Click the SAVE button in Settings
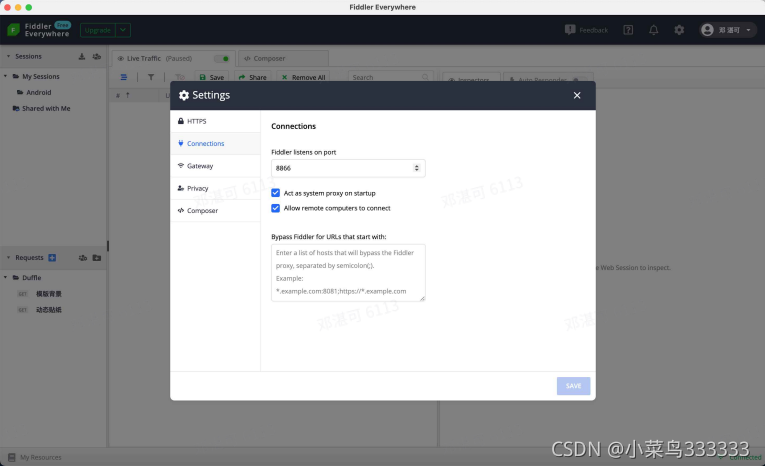765x468 pixels. point(573,386)
